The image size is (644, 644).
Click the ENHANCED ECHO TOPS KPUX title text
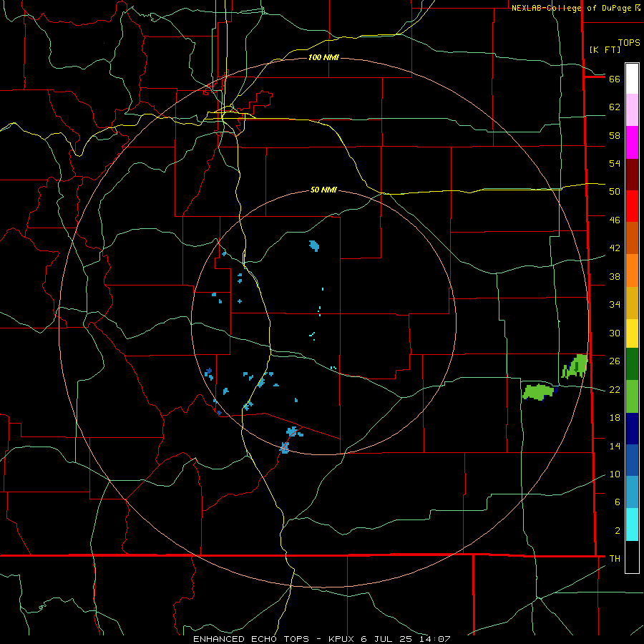click(321, 639)
